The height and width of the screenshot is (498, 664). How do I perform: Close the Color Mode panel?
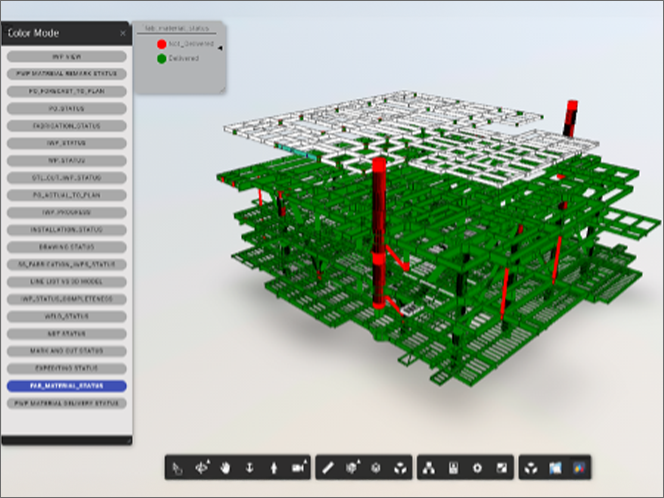pos(122,33)
